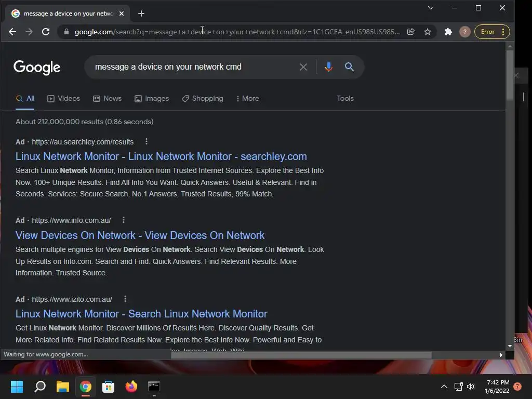Select the 'message a device' Chrome tab
The width and height of the screenshot is (532, 399).
[67, 14]
